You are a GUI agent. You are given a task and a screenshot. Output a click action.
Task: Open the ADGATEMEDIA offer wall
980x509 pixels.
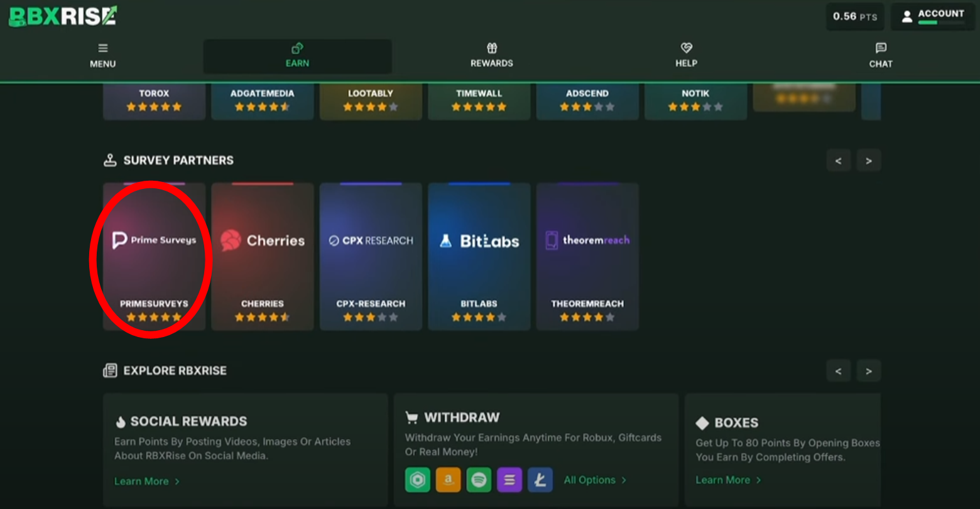tap(263, 100)
